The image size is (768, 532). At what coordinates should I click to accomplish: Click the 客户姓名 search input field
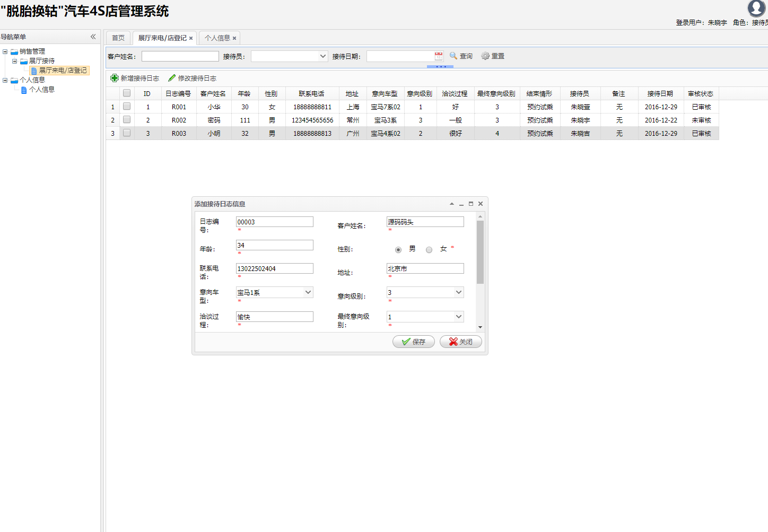pos(180,56)
